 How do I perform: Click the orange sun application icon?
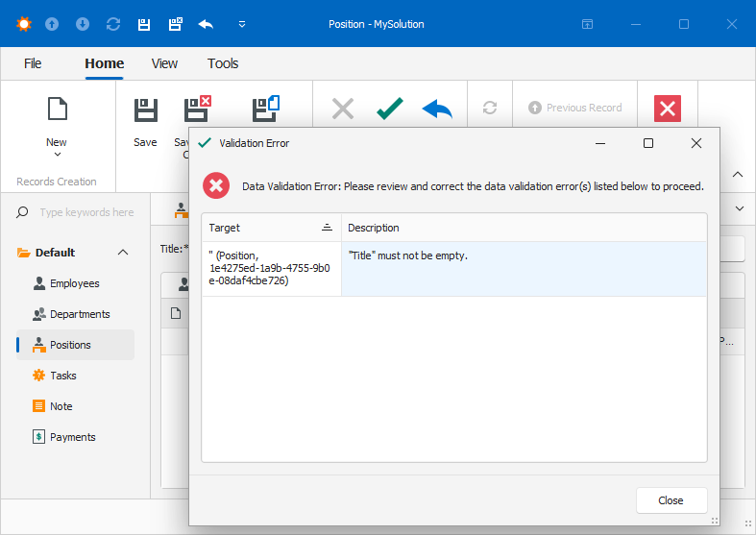[x=24, y=24]
